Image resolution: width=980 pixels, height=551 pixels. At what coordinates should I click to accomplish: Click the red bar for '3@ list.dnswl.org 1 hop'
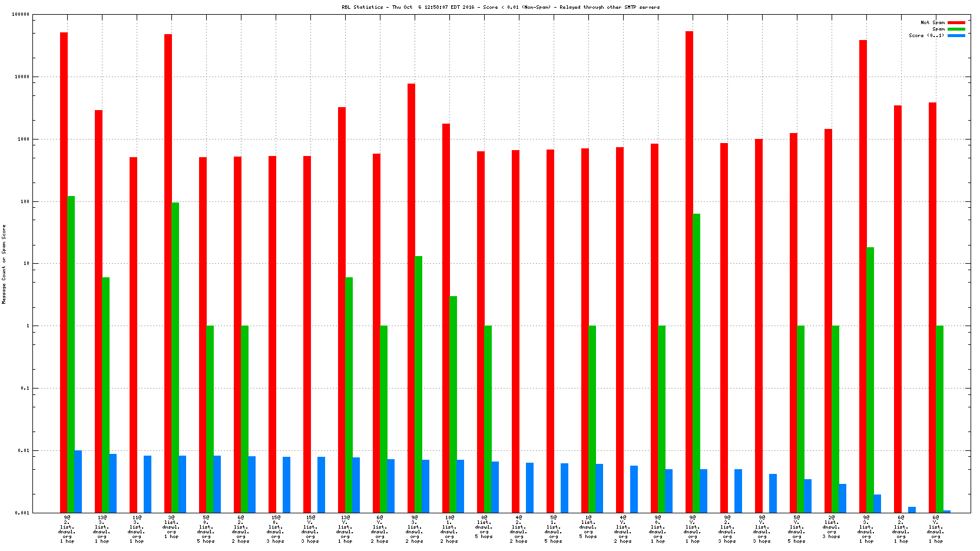(x=168, y=271)
